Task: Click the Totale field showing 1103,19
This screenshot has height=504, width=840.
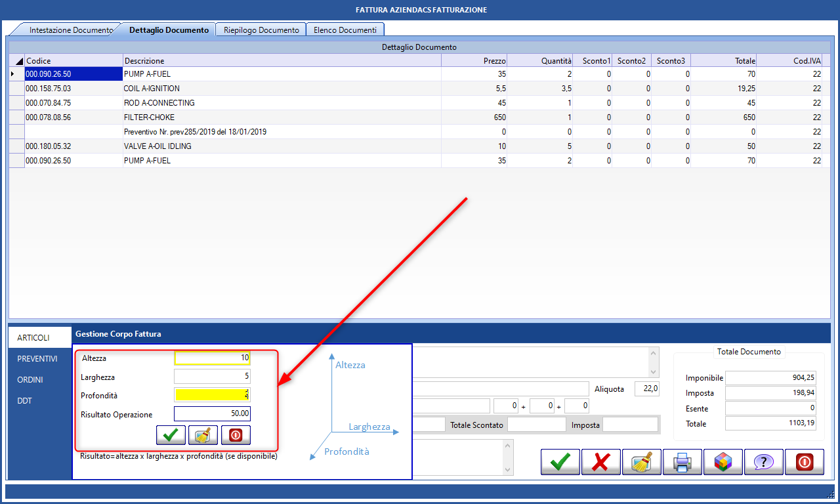Action: [x=770, y=423]
